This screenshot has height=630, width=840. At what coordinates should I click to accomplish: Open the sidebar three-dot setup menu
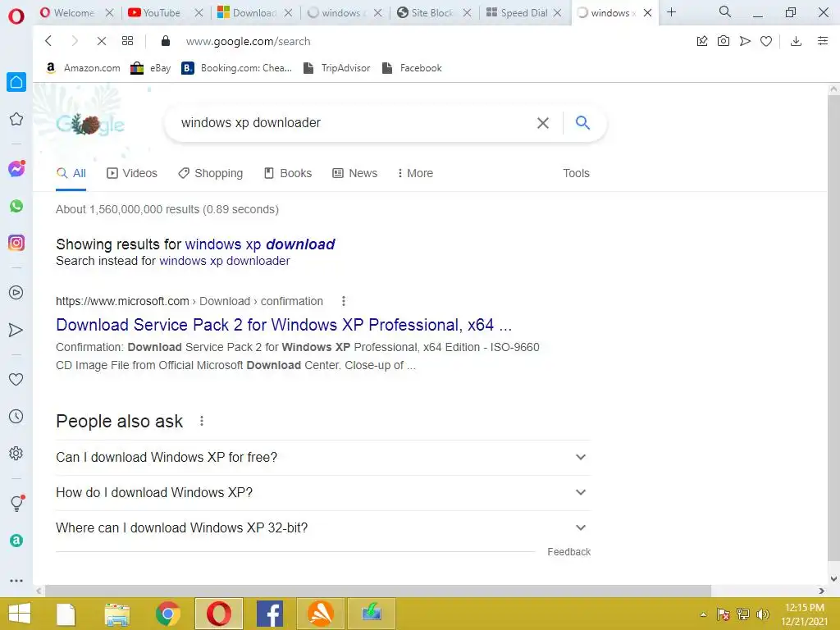click(x=16, y=580)
